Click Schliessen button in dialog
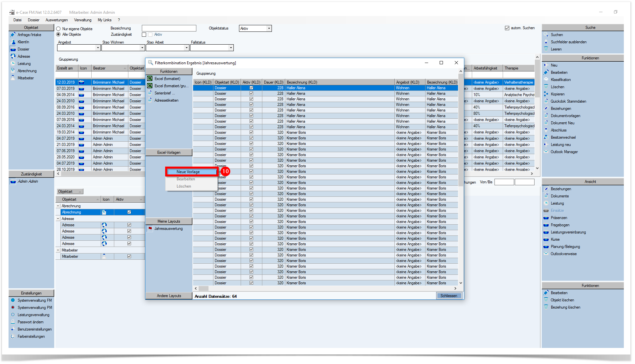Image resolution: width=635 pixels, height=364 pixels. (x=449, y=296)
